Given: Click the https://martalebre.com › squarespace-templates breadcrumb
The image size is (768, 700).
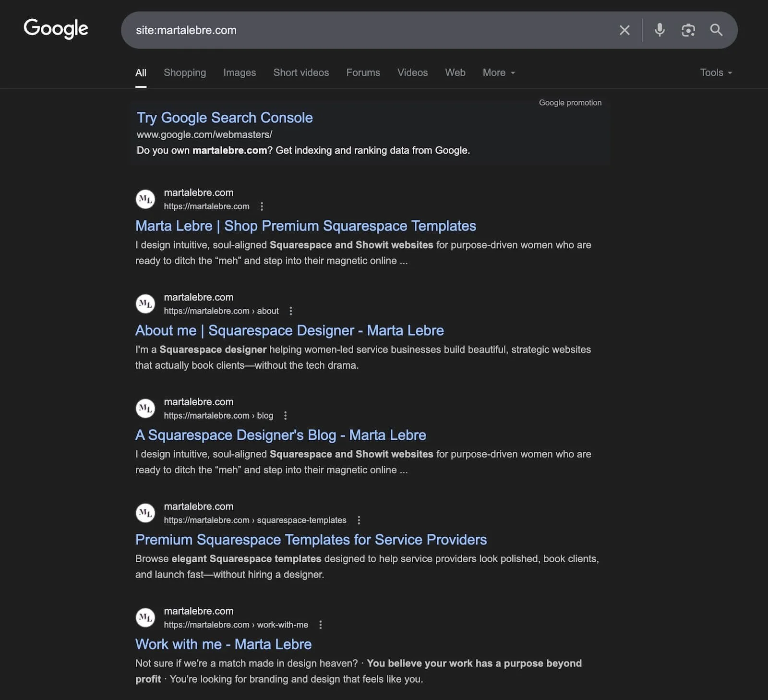Looking at the screenshot, I should [255, 520].
